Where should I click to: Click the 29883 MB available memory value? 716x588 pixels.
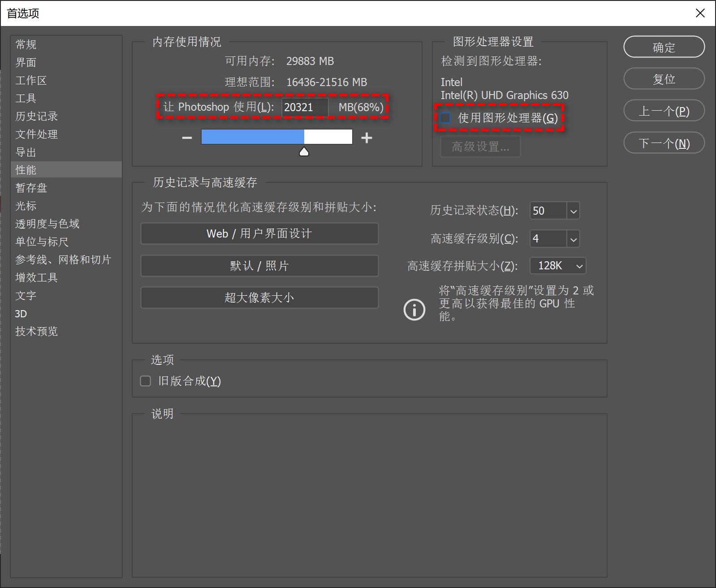pos(310,61)
